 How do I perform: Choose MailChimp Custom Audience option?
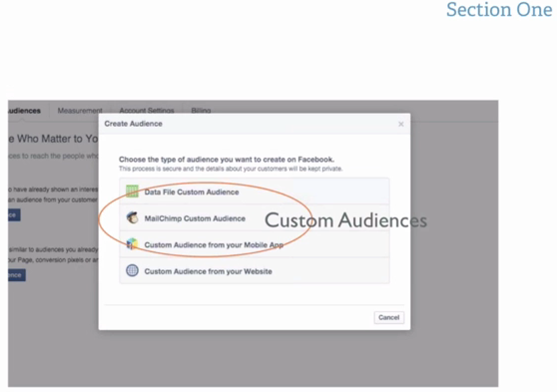pos(255,218)
